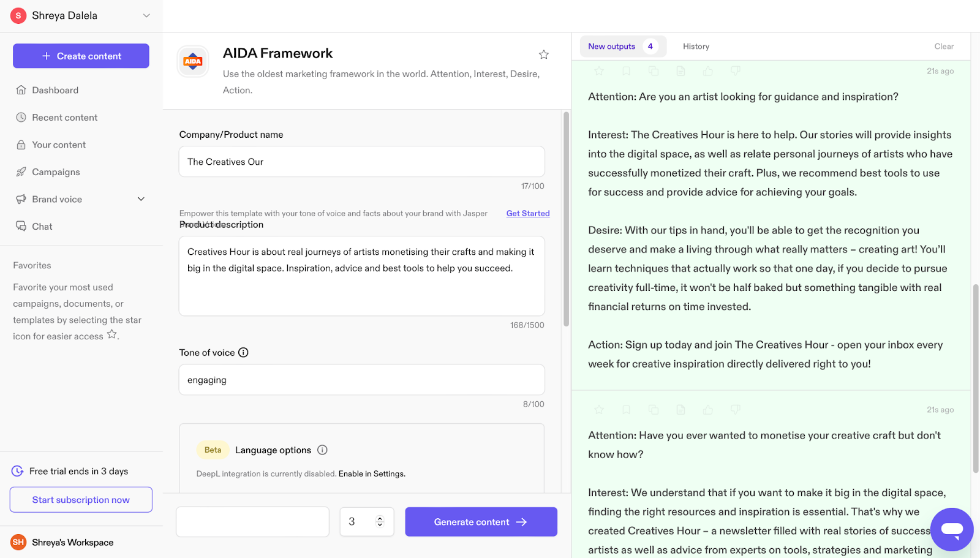Open the support chat bubble
The height and width of the screenshot is (558, 980).
(x=952, y=529)
